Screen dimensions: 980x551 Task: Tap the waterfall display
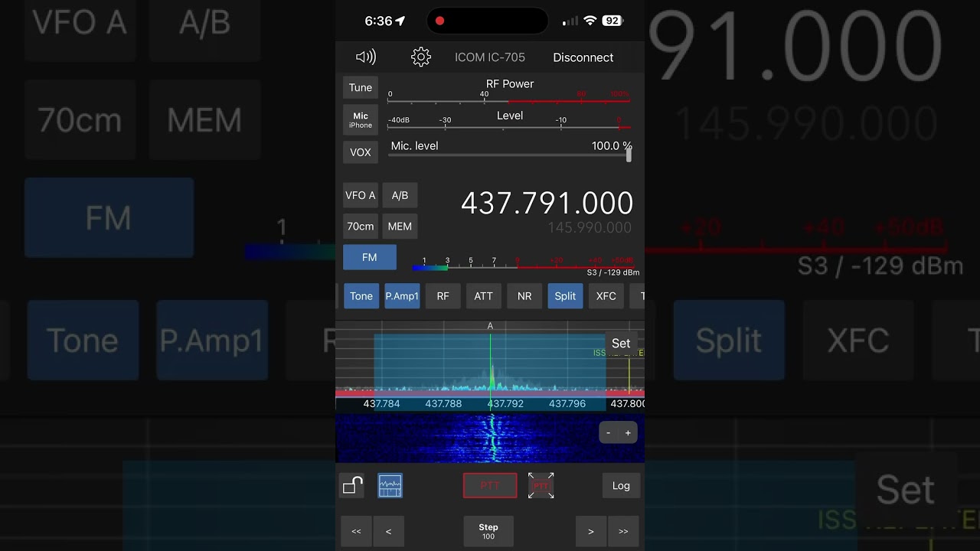pos(490,439)
